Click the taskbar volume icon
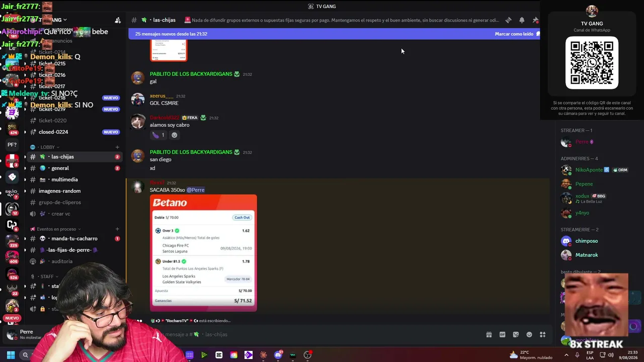 click(x=611, y=355)
